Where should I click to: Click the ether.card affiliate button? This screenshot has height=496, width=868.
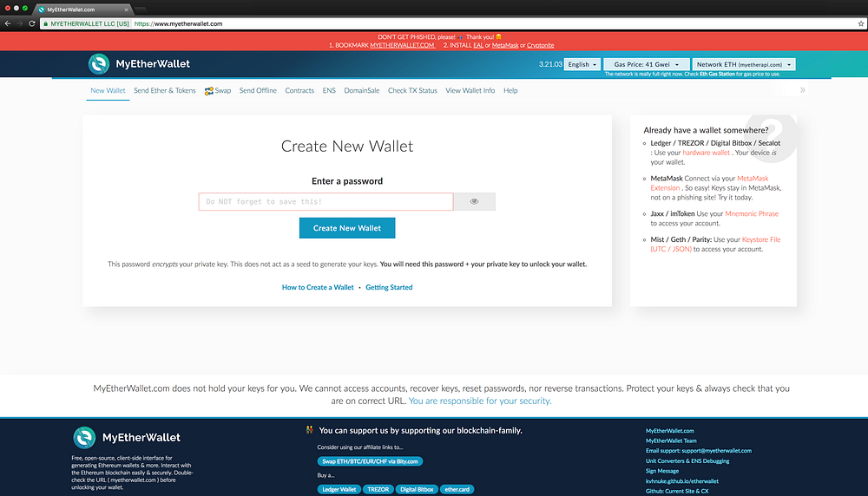point(457,489)
